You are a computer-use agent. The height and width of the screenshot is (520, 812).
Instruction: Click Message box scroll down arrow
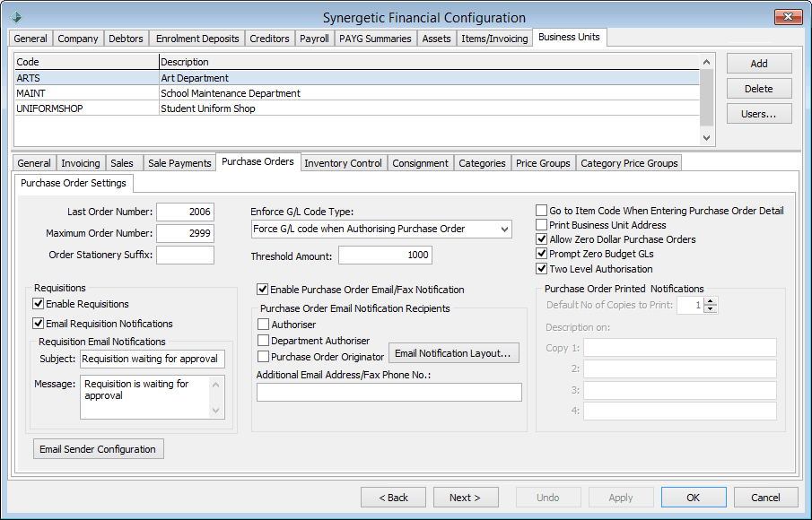pos(216,411)
